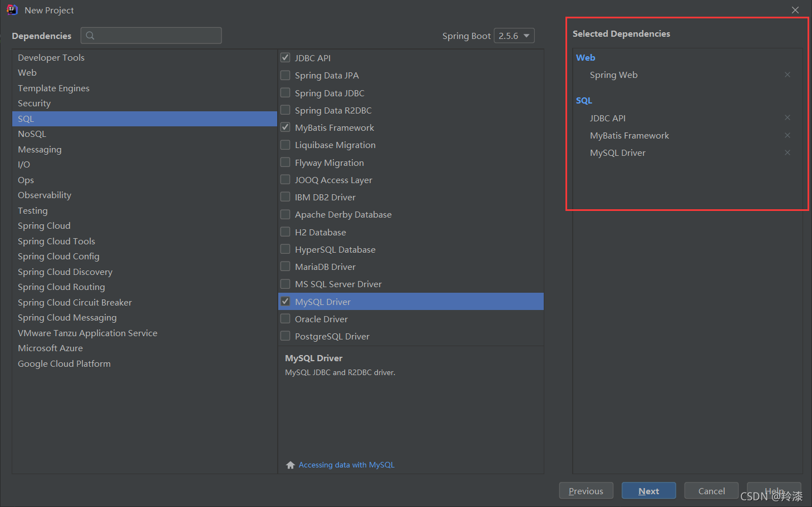
Task: Select the Messaging category
Action: pyautogui.click(x=145, y=149)
